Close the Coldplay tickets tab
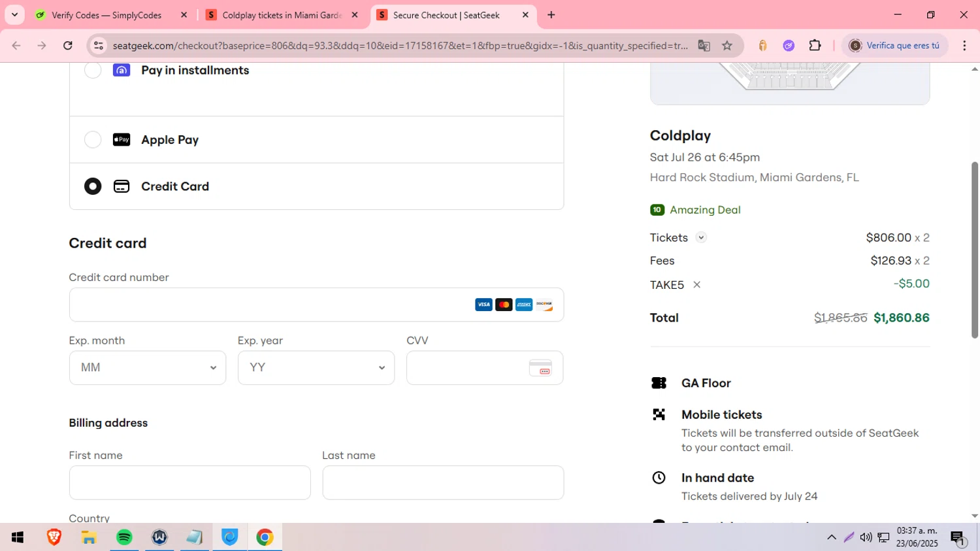Image resolution: width=980 pixels, height=551 pixels. click(x=355, y=15)
